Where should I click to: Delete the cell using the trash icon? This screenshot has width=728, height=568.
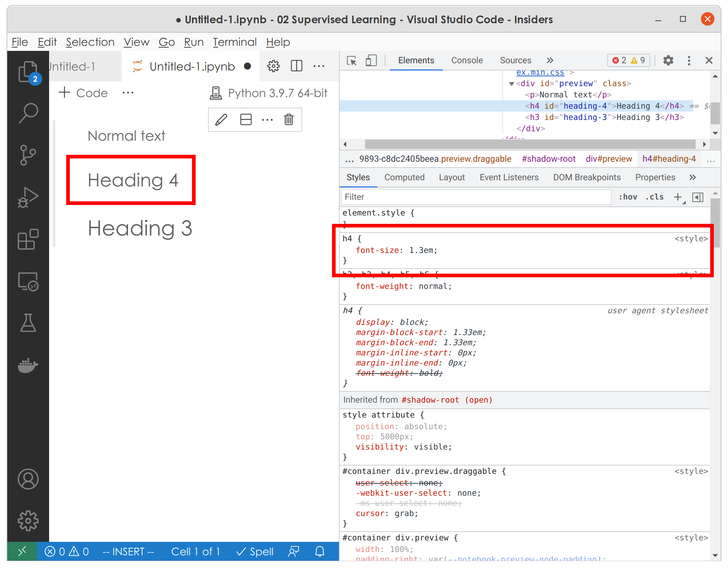click(x=288, y=120)
